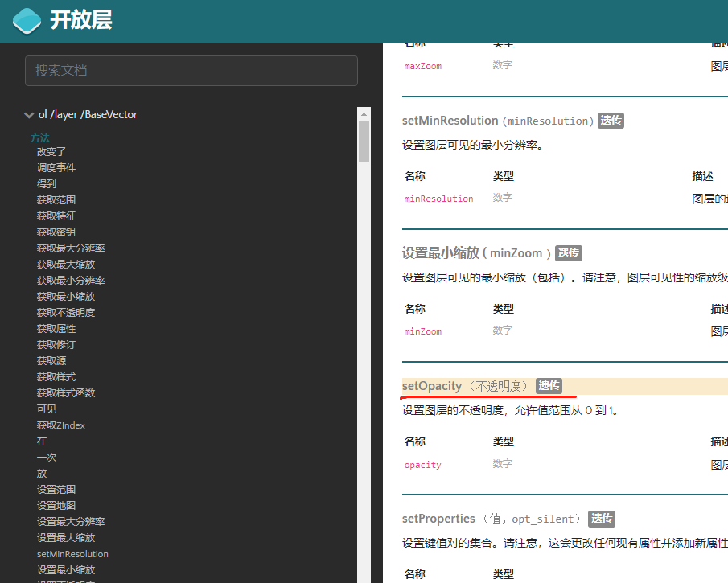Jump to 获取修订 method

pyautogui.click(x=56, y=345)
